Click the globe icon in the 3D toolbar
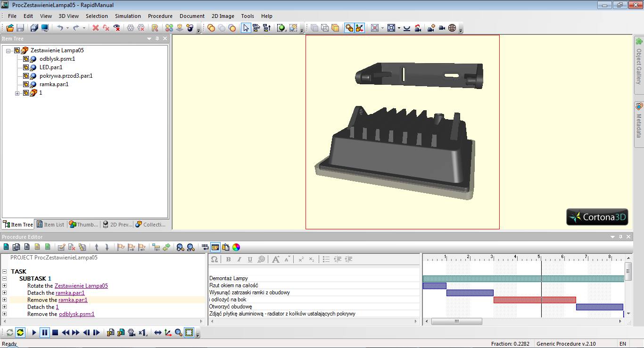 [x=452, y=28]
